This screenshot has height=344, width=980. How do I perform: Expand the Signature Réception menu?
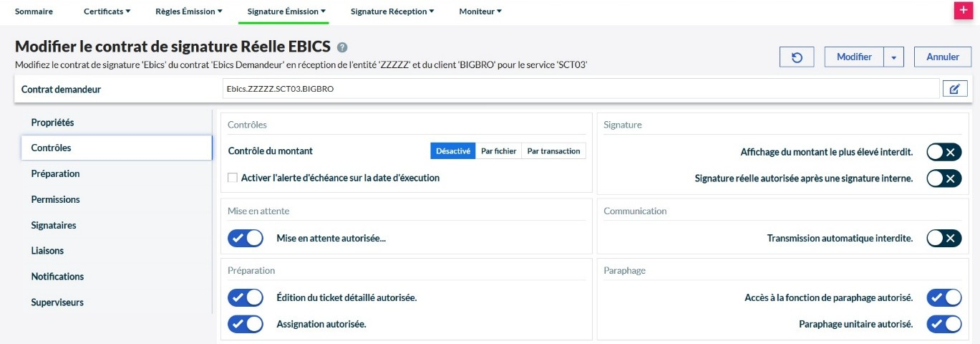click(x=393, y=11)
